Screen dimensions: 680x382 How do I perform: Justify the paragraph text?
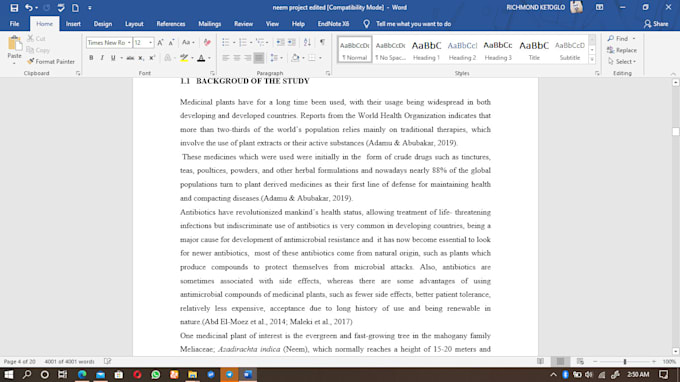tap(258, 58)
